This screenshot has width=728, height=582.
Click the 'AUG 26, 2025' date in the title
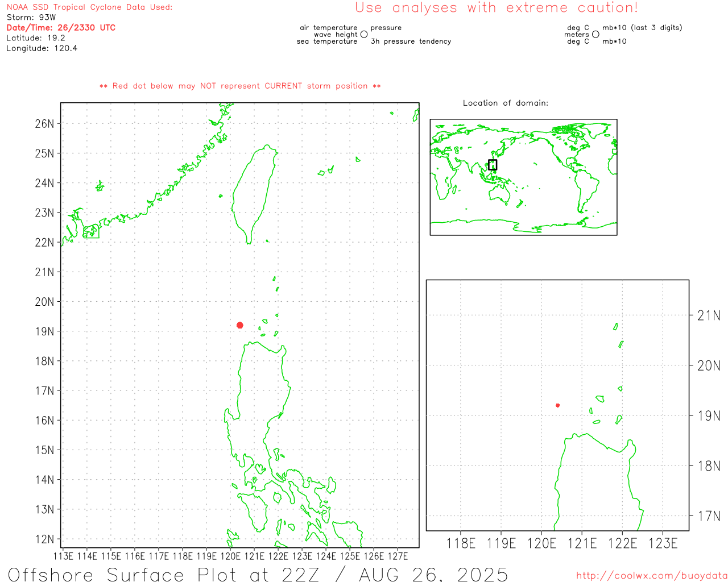433,575
